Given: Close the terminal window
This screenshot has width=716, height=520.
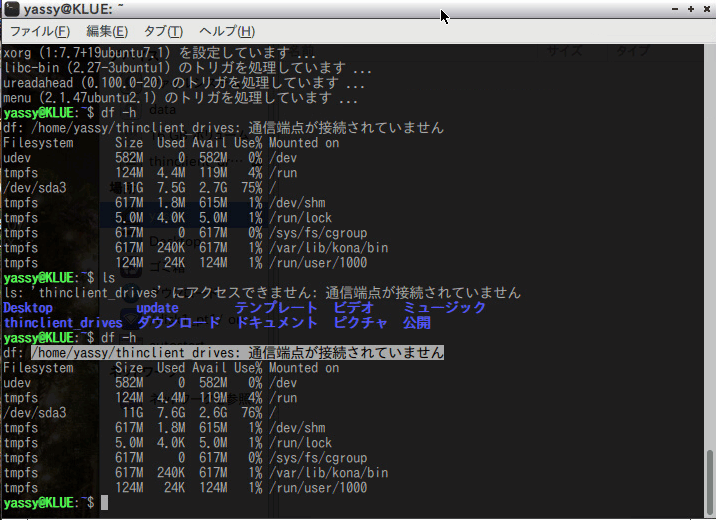Looking at the screenshot, I should [x=707, y=9].
